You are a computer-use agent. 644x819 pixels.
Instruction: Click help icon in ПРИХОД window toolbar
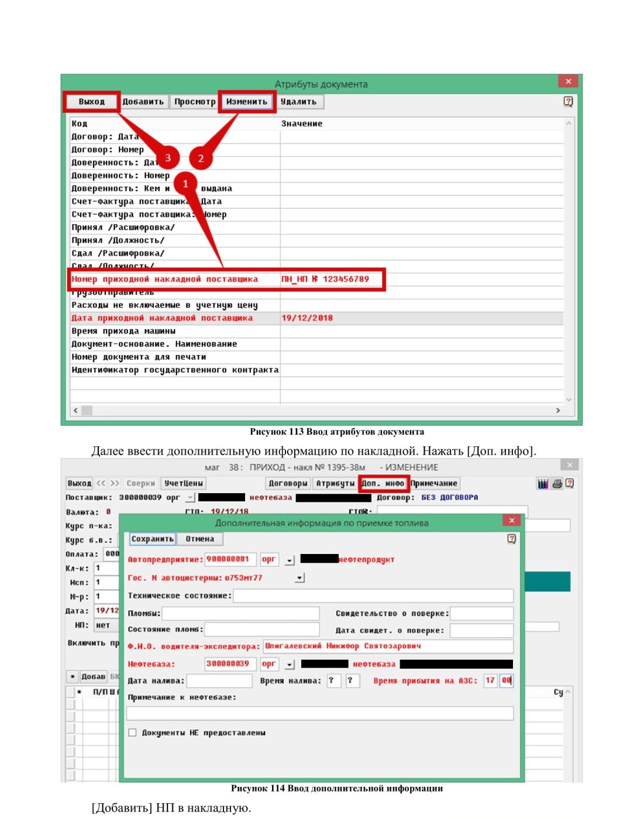pos(570,484)
